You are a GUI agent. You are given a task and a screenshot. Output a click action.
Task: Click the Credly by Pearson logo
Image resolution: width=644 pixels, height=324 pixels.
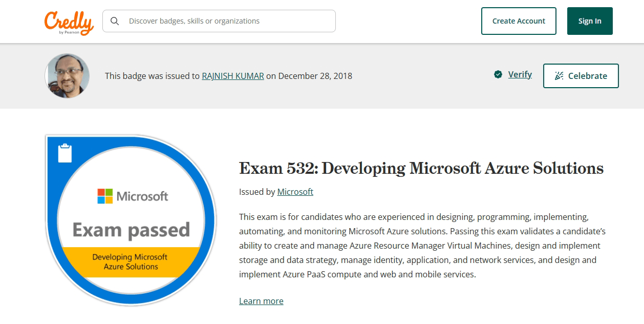coord(69,22)
